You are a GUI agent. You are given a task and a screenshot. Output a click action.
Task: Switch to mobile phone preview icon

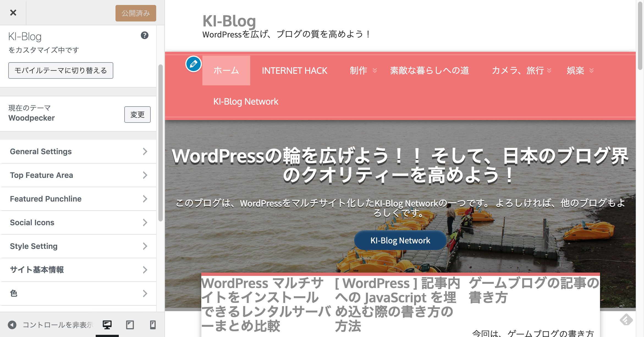(153, 325)
